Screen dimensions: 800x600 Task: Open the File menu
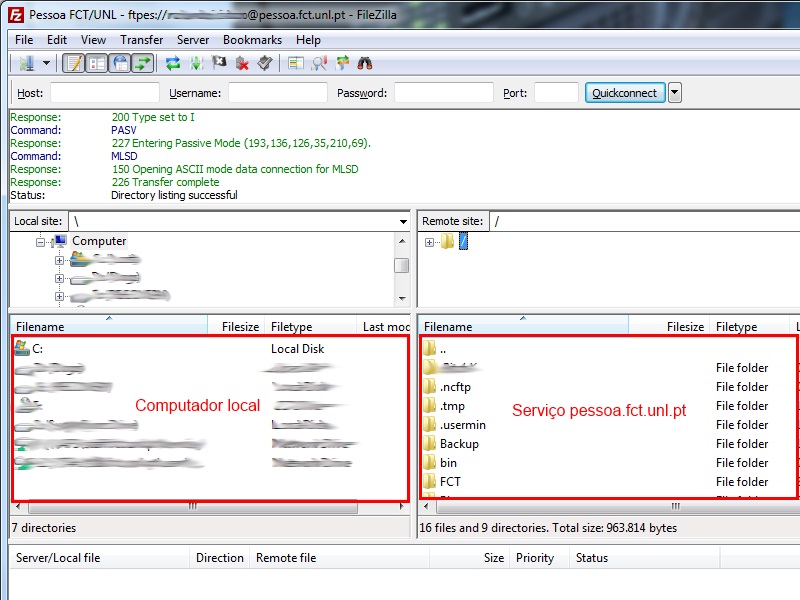[x=24, y=40]
